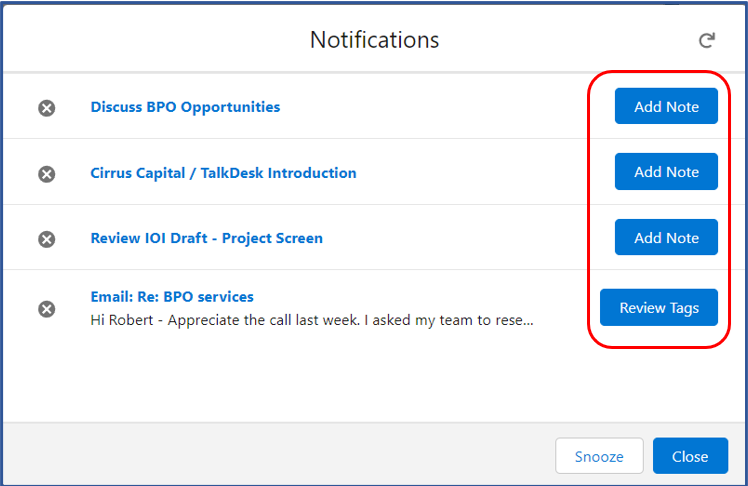This screenshot has height=486, width=748.
Task: Open Cirrus Capital / TalkDesk Introduction link
Action: click(x=223, y=173)
